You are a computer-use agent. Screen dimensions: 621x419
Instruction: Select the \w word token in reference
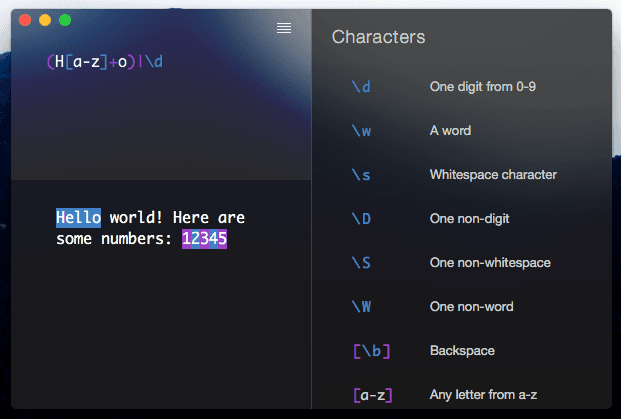[361, 131]
